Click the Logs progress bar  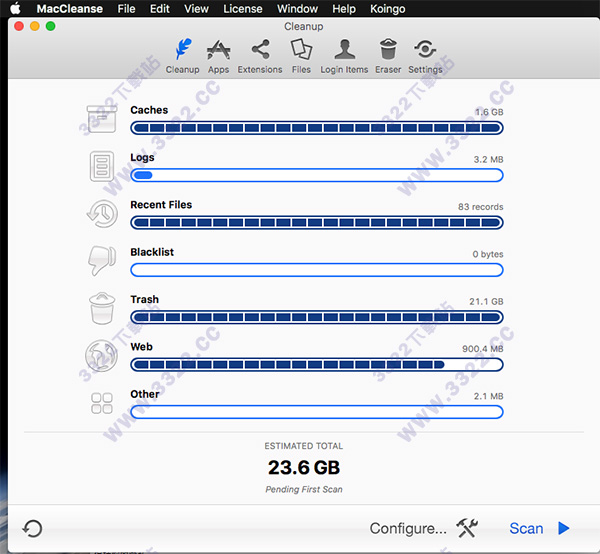[317, 175]
